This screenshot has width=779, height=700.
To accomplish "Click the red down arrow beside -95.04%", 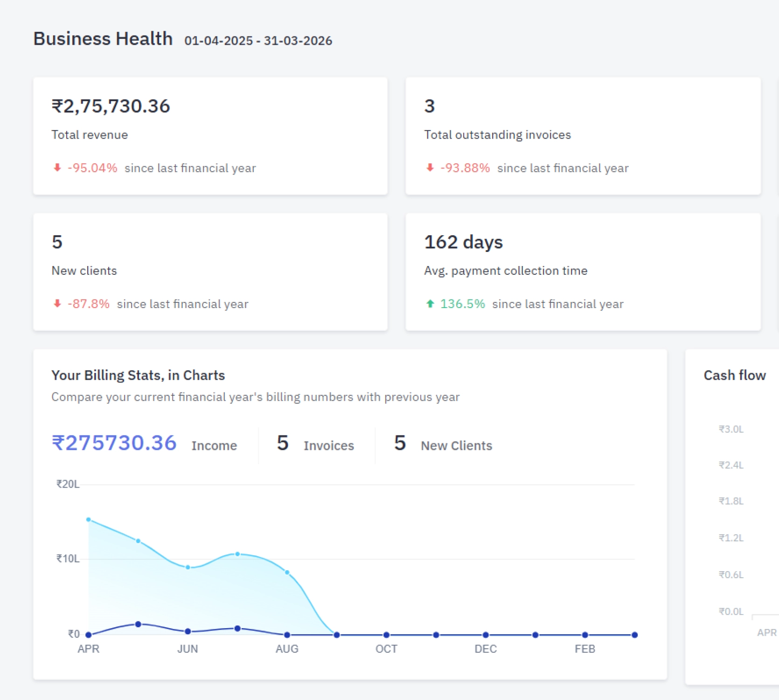I will click(x=57, y=167).
